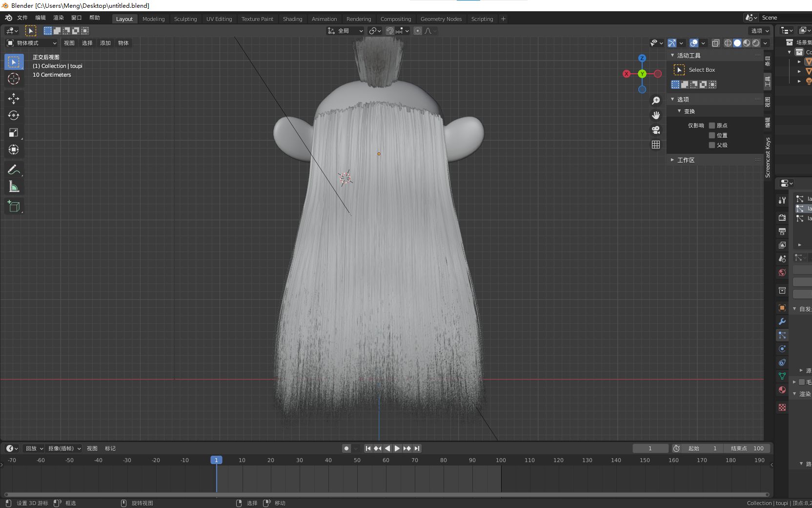Select the Measure tool
Image resolution: width=812 pixels, height=508 pixels.
click(14, 186)
